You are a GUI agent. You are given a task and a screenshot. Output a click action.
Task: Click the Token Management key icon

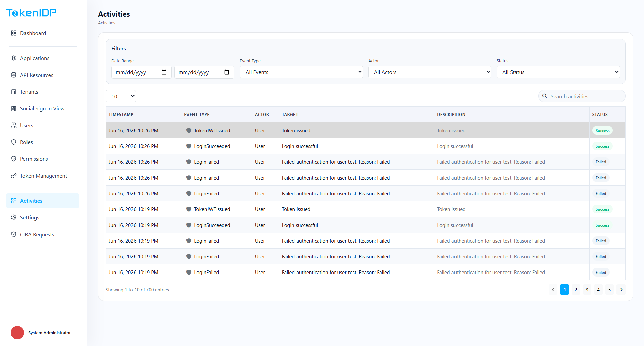coord(14,176)
